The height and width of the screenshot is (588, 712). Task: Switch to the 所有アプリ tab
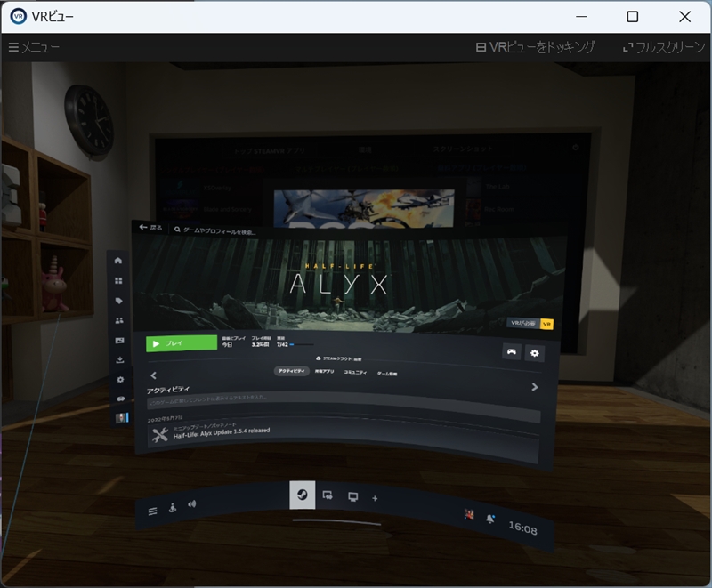[324, 372]
